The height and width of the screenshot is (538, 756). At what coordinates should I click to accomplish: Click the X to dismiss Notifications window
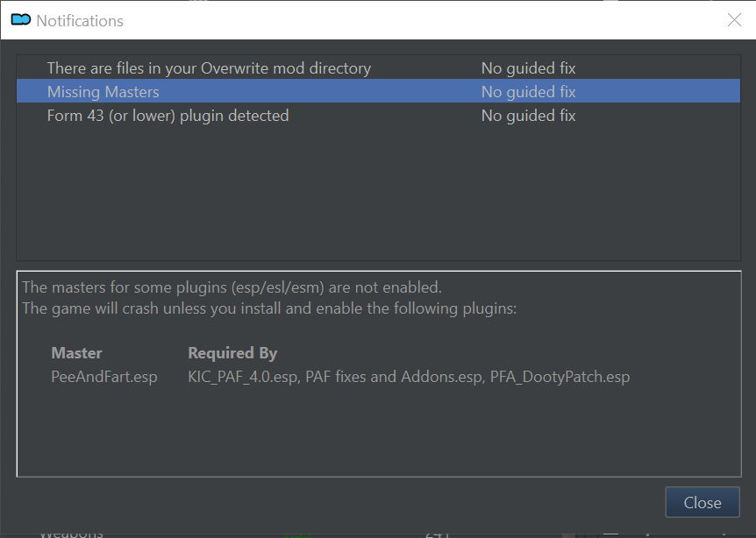tap(734, 20)
